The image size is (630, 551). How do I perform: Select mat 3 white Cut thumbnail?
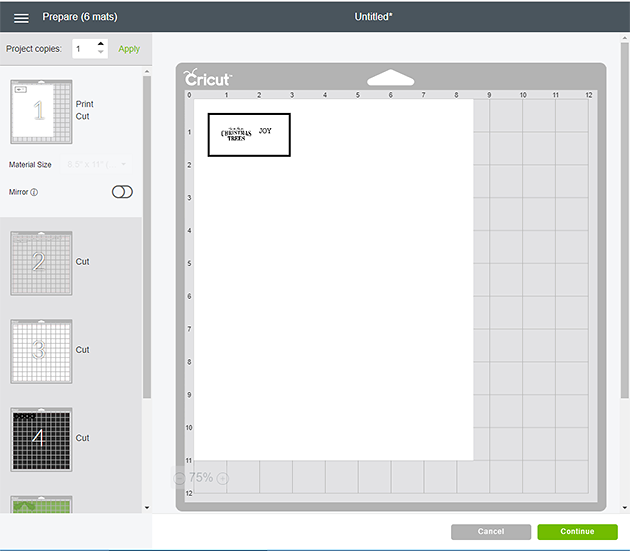(41, 351)
